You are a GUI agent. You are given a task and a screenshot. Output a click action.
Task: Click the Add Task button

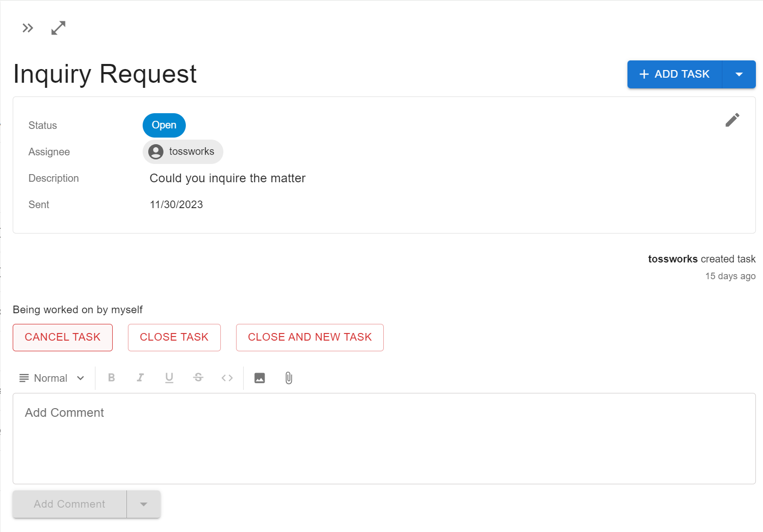coord(674,75)
